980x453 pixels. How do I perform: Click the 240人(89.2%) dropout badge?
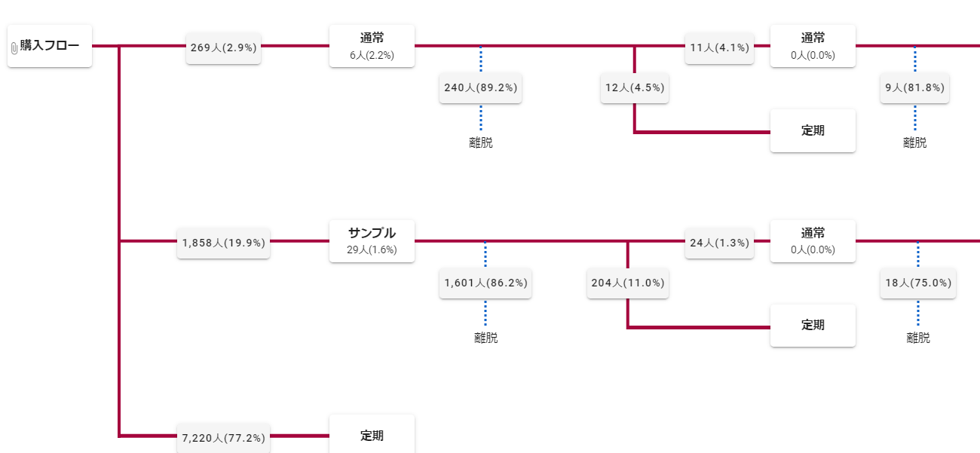(481, 87)
